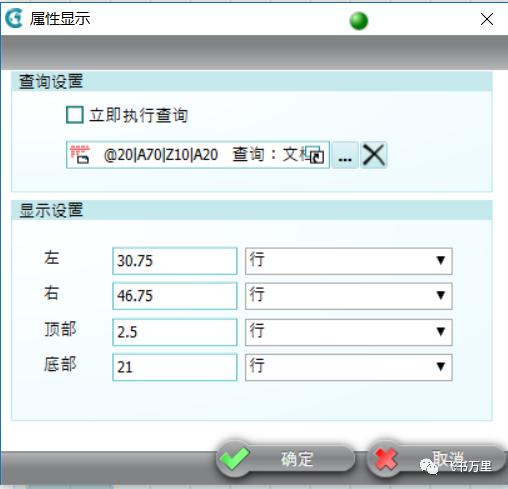Click the query field showing @20|A70|Z10|A20
508x489 pixels.
tap(198, 155)
